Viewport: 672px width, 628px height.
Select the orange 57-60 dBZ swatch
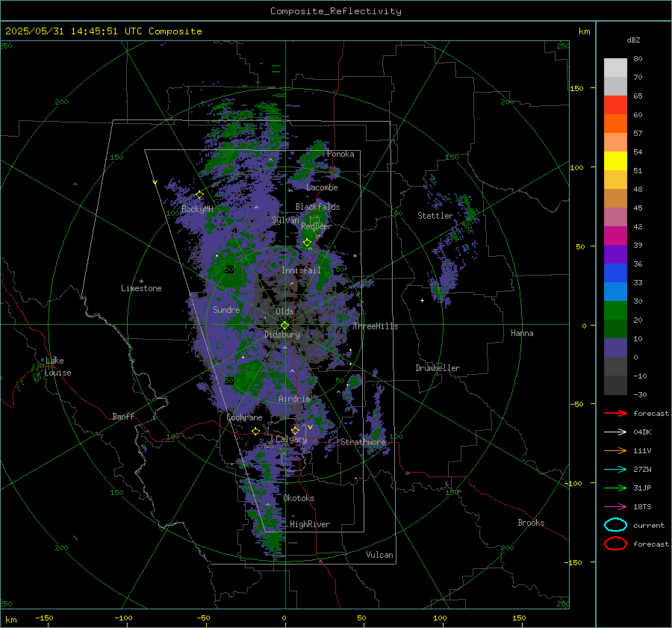(x=615, y=123)
